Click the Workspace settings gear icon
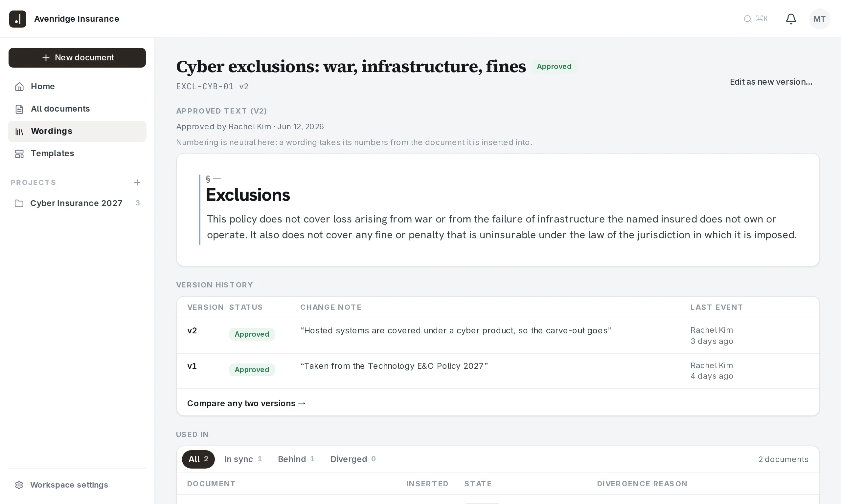This screenshot has height=504, width=841. (19, 485)
